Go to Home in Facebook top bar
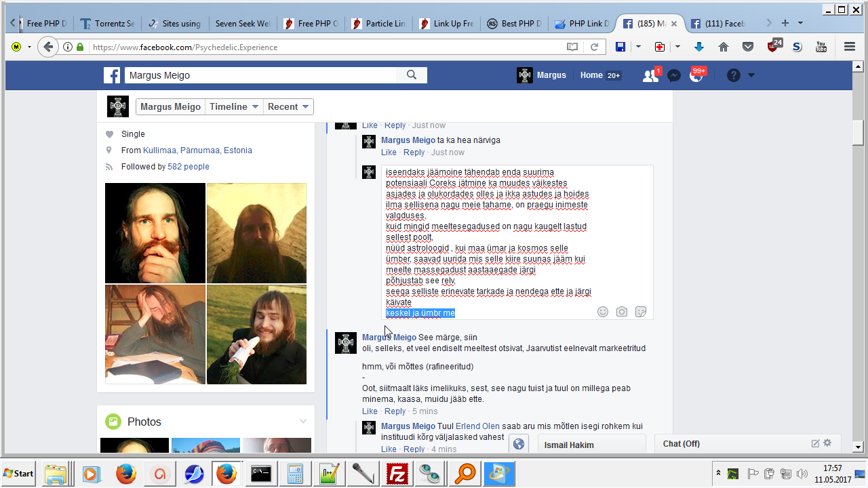This screenshot has width=868, height=488. click(x=591, y=75)
